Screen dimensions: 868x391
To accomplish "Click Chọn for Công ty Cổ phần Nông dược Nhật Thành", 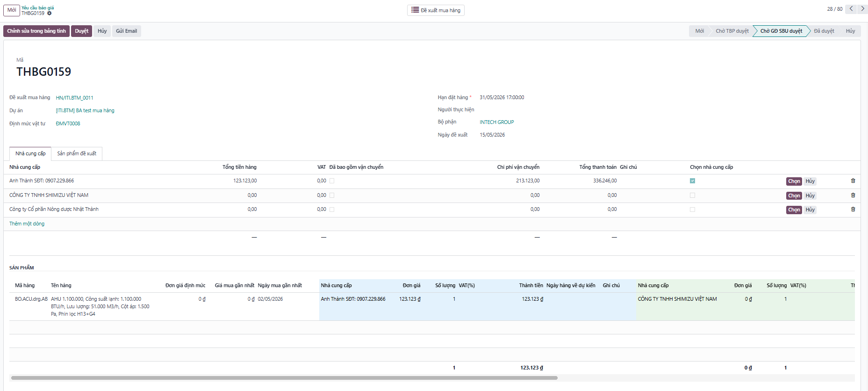I will (x=794, y=210).
